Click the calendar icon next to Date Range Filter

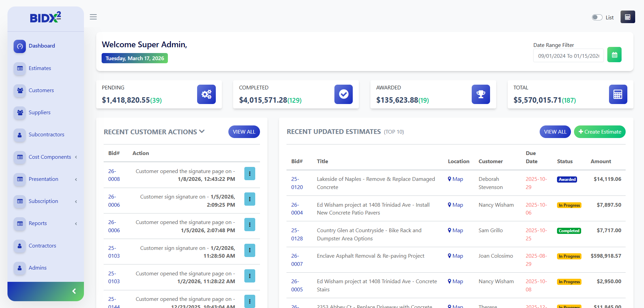(614, 54)
